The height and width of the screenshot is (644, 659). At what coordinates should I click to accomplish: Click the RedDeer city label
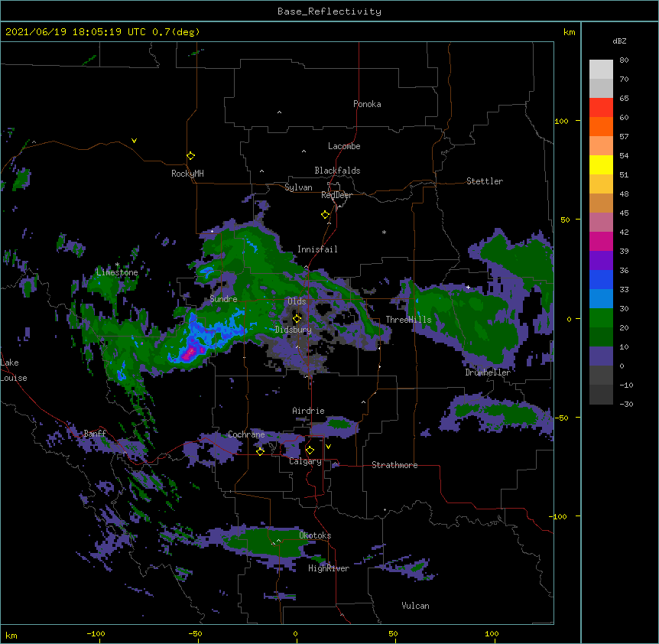336,195
